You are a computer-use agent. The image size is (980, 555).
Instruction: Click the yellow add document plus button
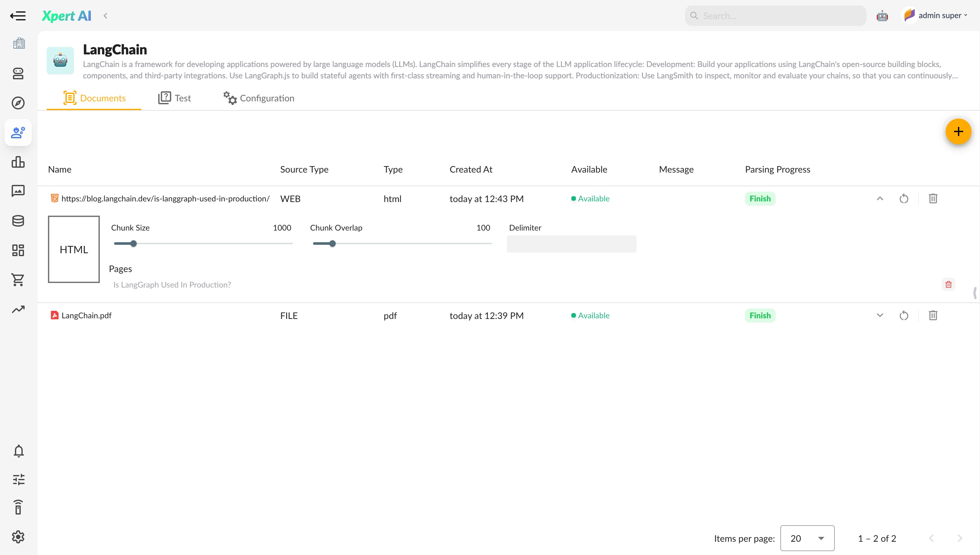(958, 131)
